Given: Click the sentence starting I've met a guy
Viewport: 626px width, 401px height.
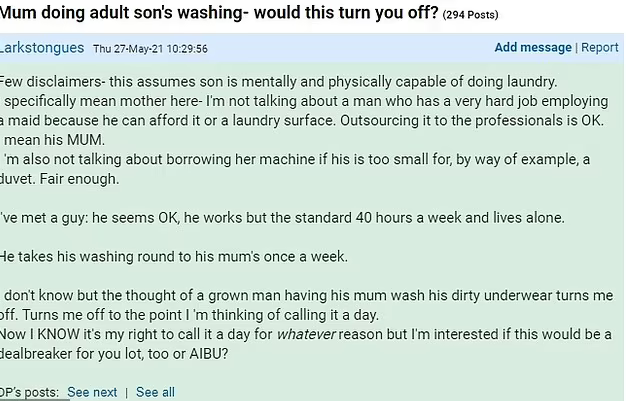Looking at the screenshot, I should coord(280,218).
